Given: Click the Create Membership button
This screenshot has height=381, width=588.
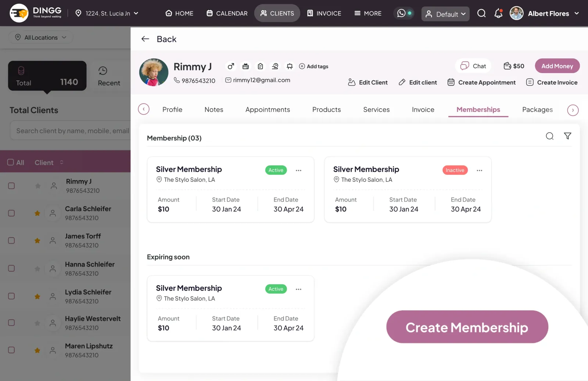Looking at the screenshot, I should pos(467,327).
